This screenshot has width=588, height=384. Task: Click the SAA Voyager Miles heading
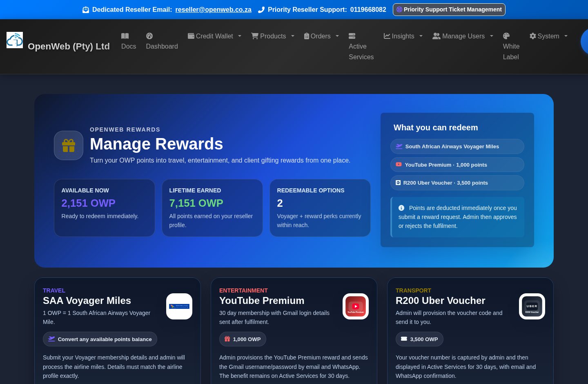(x=87, y=301)
